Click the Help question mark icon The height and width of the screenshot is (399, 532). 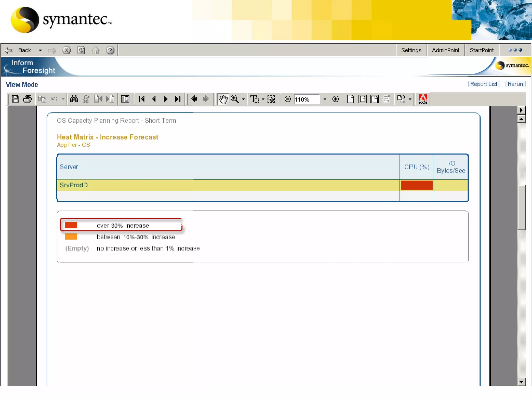[x=110, y=50]
